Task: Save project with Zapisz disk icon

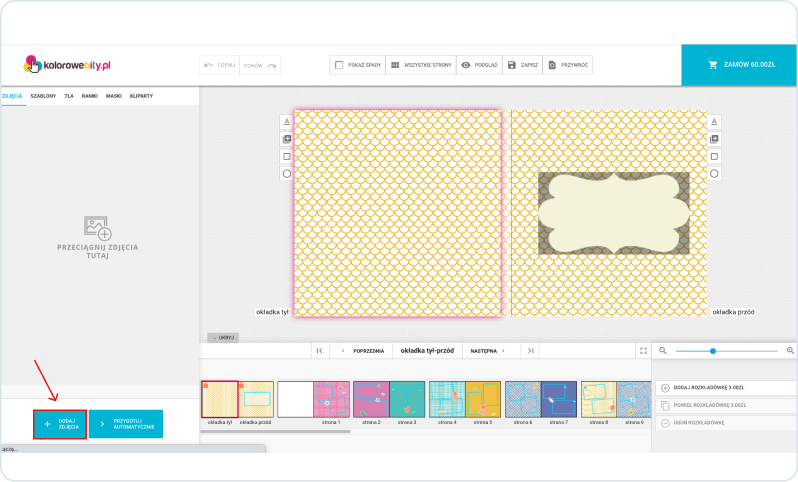Action: pyautogui.click(x=523, y=65)
